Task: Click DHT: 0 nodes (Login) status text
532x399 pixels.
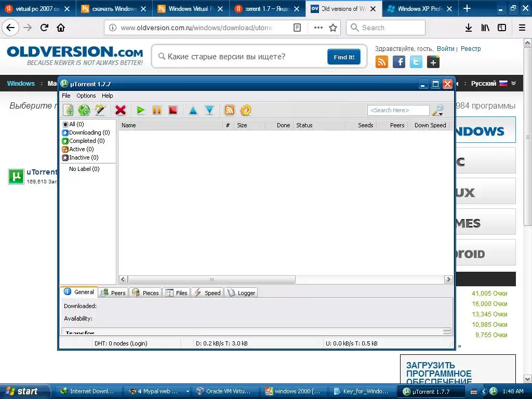Action: point(121,343)
